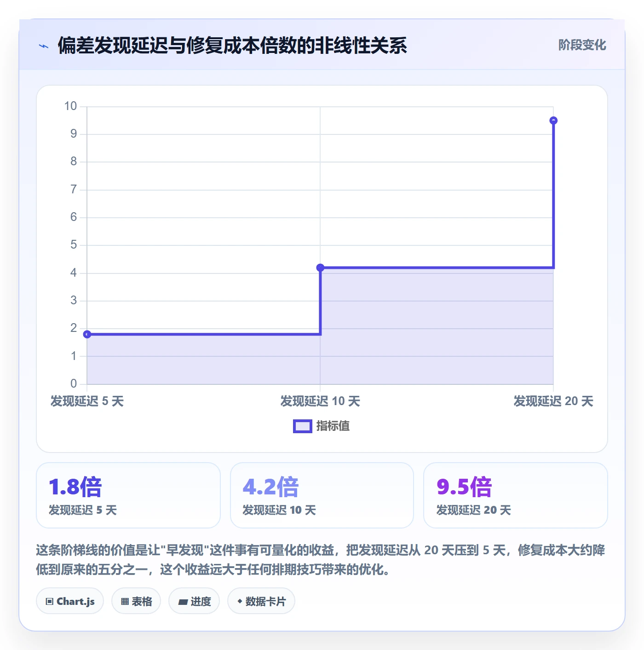This screenshot has width=644, height=650.
Task: Click the 阶段变化 label in header
Action: point(582,45)
